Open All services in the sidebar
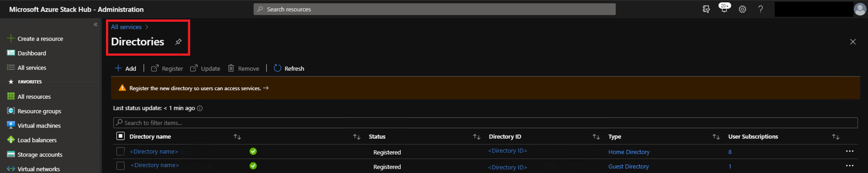This screenshot has height=173, width=868. point(32,67)
